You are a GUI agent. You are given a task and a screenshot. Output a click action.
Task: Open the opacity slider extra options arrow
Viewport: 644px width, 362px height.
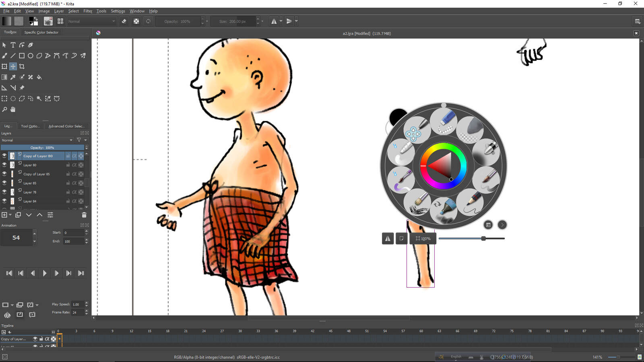(207, 21)
